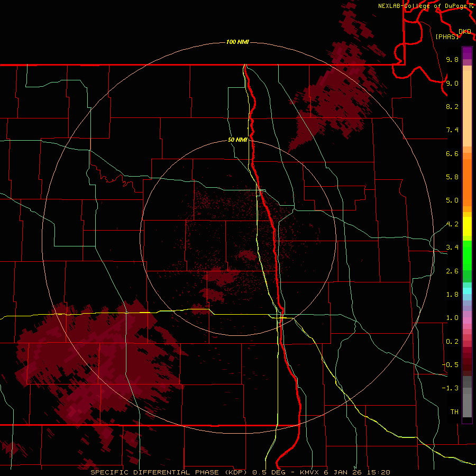Click the 3.4 value on the scale
476x476 pixels.
tap(452, 248)
